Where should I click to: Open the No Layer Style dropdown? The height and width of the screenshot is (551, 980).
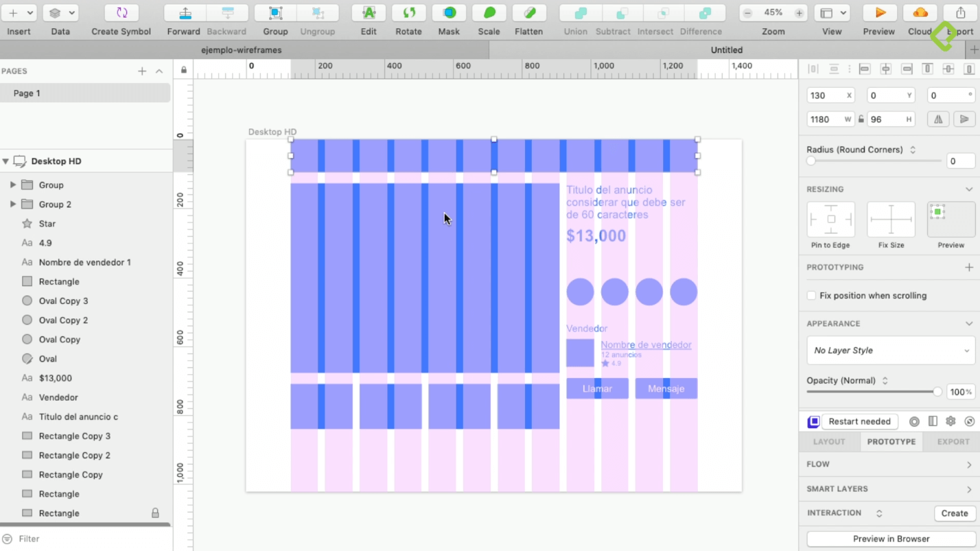pos(890,351)
